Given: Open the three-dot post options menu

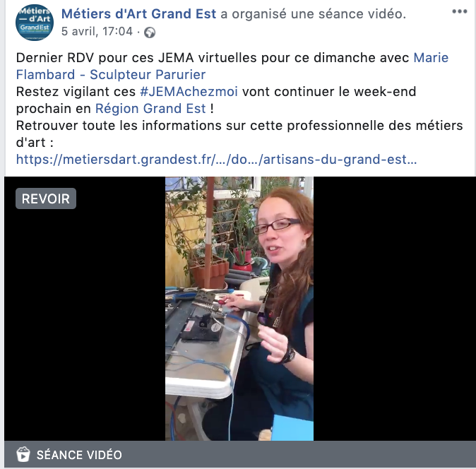Looking at the screenshot, I should (459, 11).
